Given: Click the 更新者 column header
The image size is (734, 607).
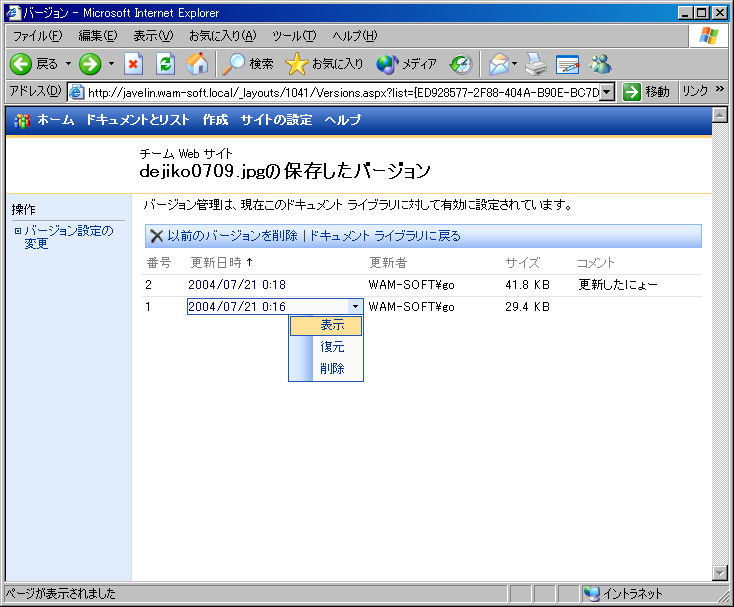Looking at the screenshot, I should (388, 263).
